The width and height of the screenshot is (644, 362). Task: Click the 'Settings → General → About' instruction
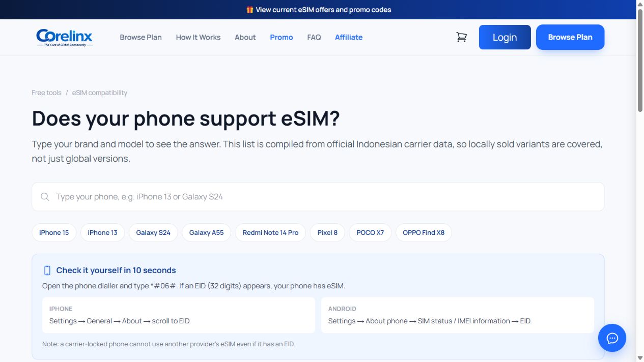coord(120,321)
